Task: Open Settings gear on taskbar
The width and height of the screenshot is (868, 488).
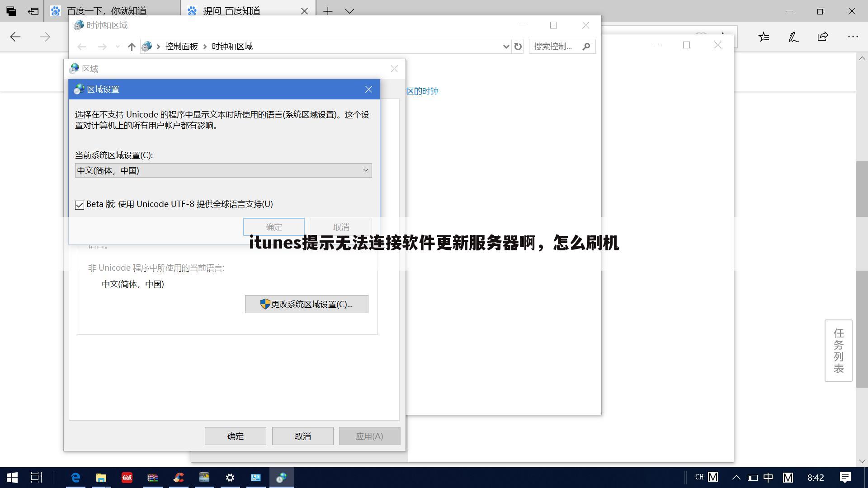Action: point(230,477)
